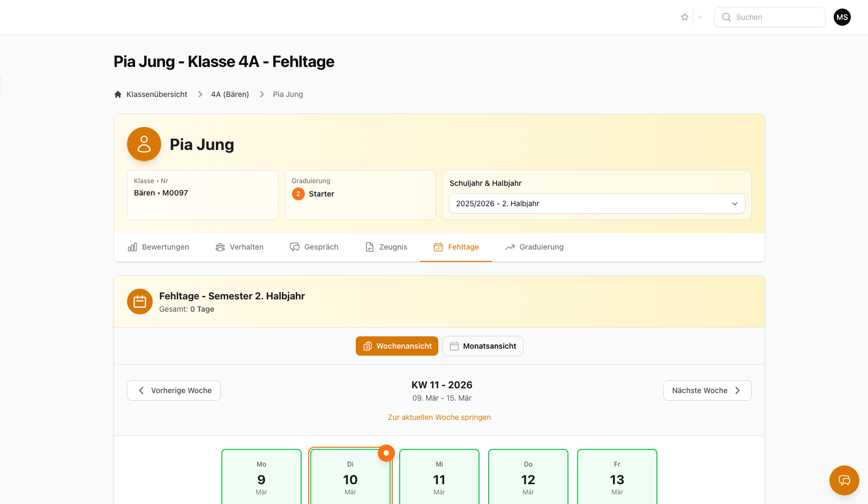Viewport: 868px width, 504px height.
Task: Open the orange chat bubble button
Action: coord(844,480)
